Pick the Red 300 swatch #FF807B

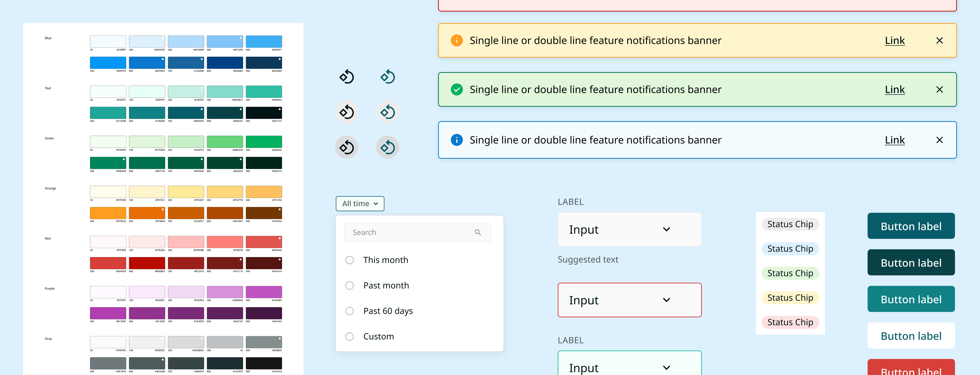225,242
